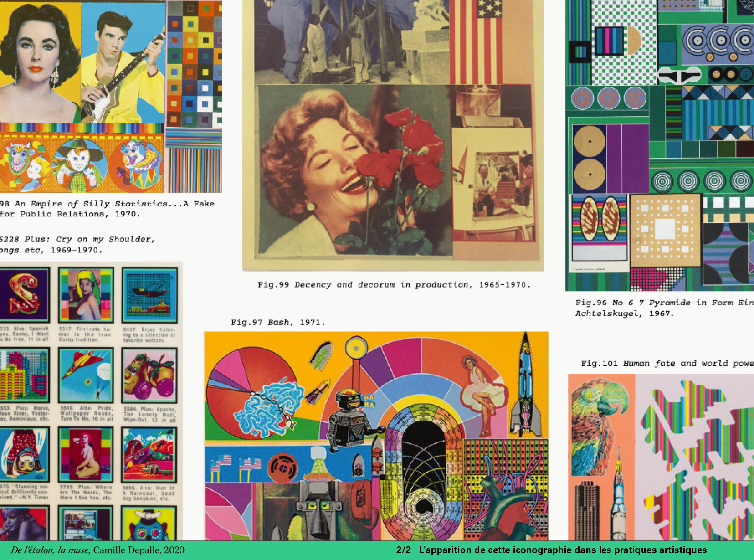Open the green geometric pattern artwork, Fig.96

(x=660, y=145)
